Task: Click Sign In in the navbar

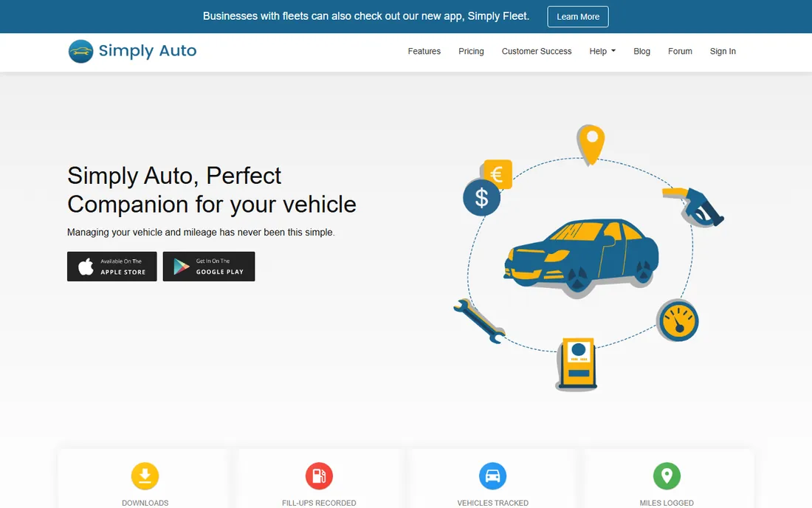Action: click(723, 51)
